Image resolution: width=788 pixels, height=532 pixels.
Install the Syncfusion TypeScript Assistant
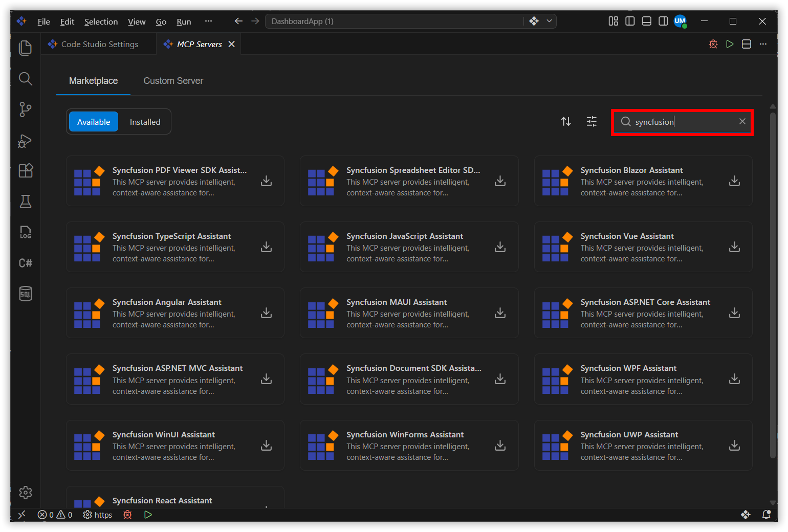click(267, 247)
